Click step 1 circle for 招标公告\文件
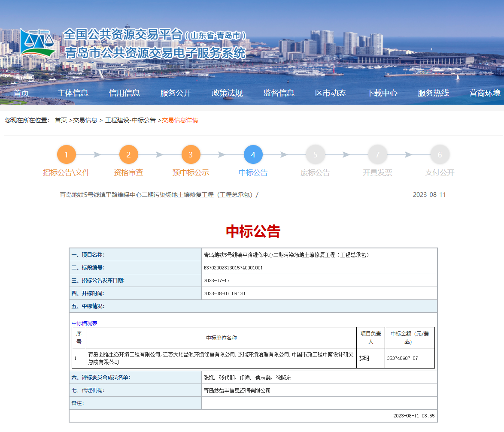Screen dimensions: 504x432 pyautogui.click(x=66, y=155)
